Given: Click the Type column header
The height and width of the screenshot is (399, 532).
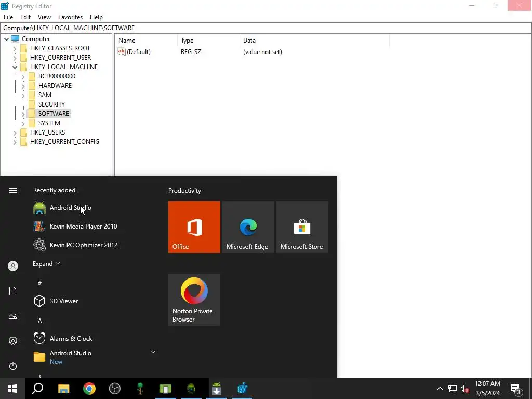Looking at the screenshot, I should (208, 41).
